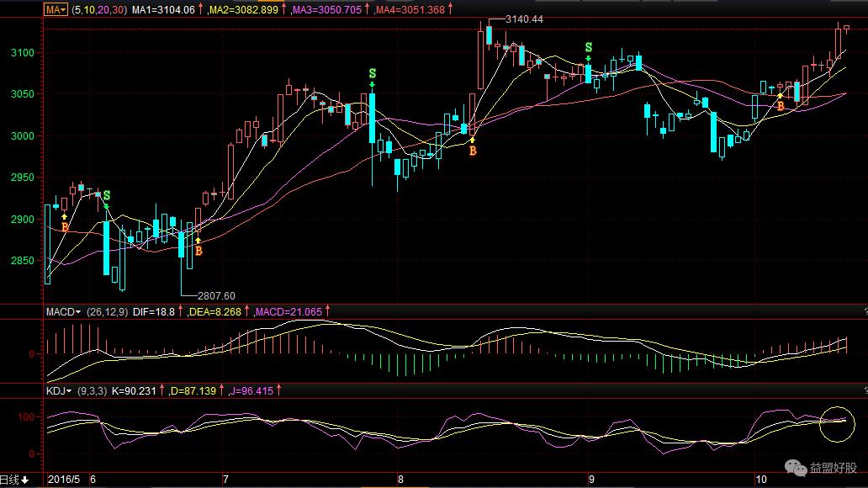Select the 2807.60 low price label
The height and width of the screenshot is (488, 868).
tap(216, 295)
